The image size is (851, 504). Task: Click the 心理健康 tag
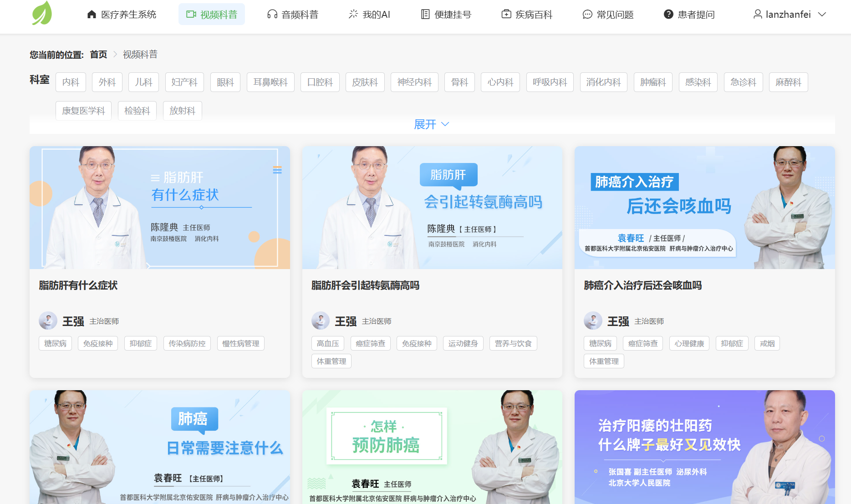[x=689, y=343]
